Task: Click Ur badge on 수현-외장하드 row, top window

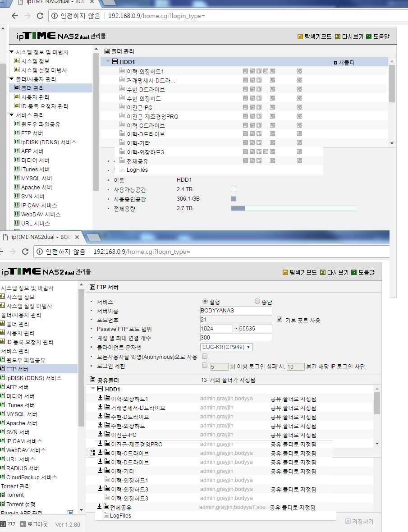Action: point(272,98)
